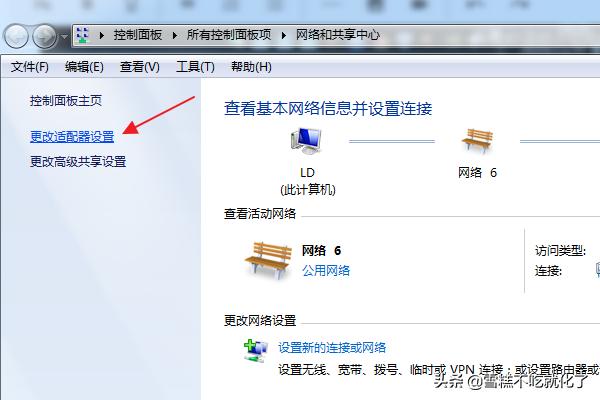
Task: Select 所有控制面板项 in the address breadcrumb
Action: 229,35
